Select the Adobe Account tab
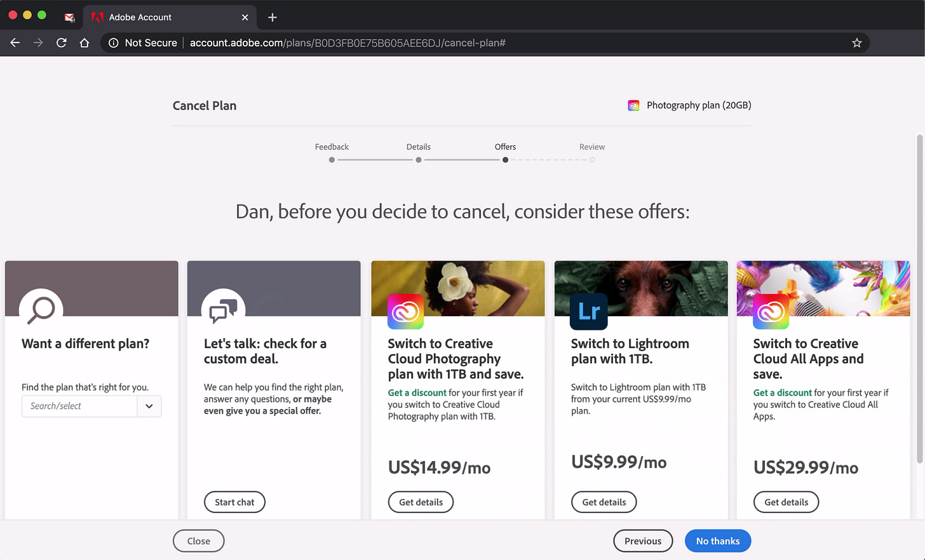 click(x=170, y=17)
